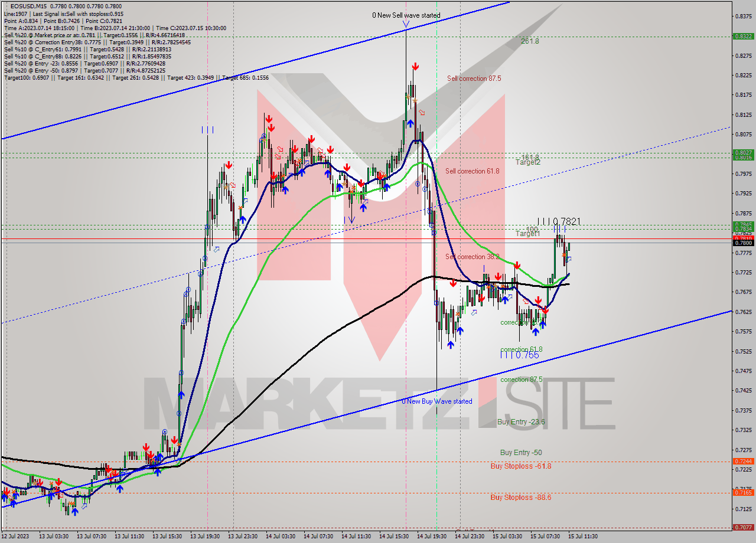Viewport: 756px width, 543px height.
Task: Click the '14 Jul 03:30' time axis label
Action: 281,537
